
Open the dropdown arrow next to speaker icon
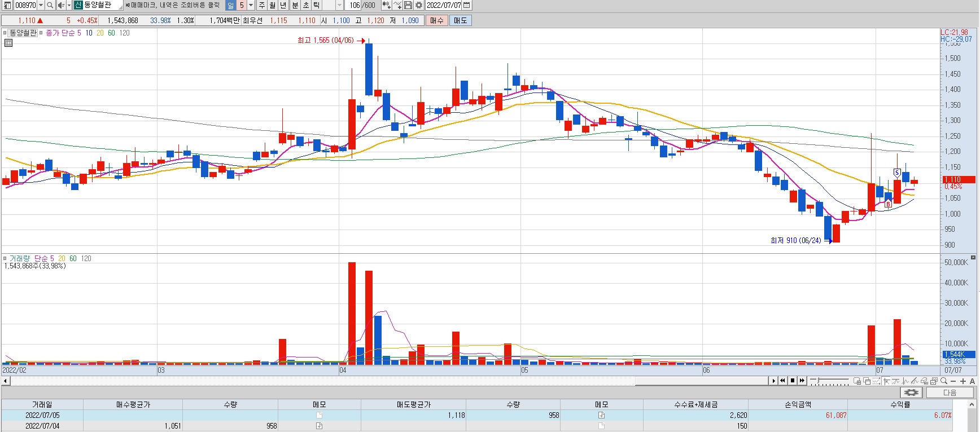pos(69,5)
